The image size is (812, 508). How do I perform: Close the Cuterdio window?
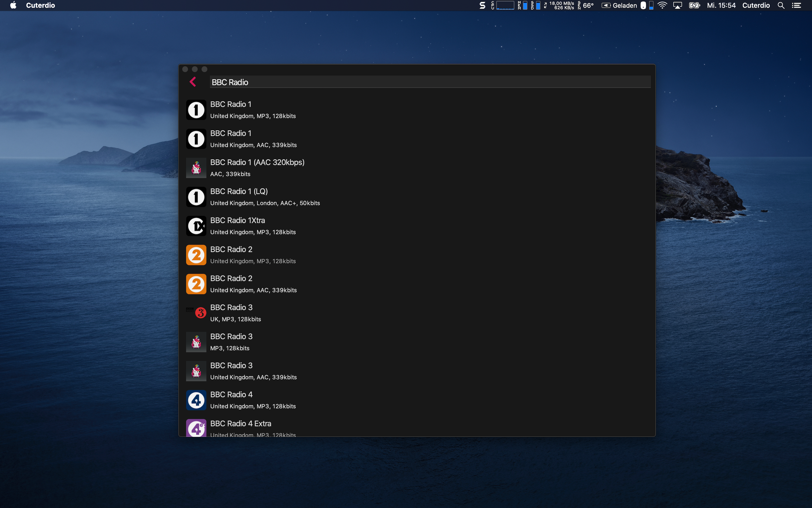pos(185,69)
